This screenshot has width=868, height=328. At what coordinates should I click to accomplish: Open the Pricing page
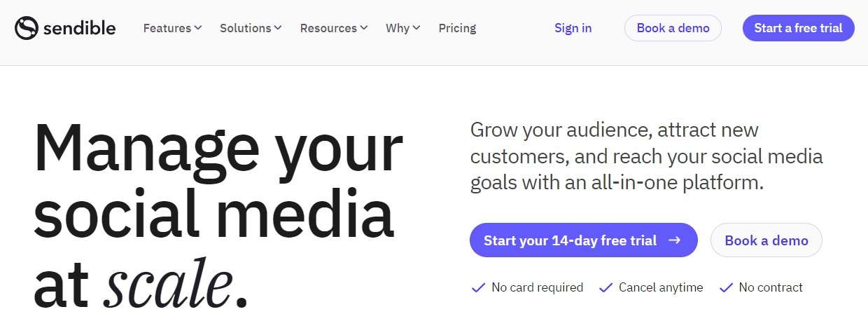(x=457, y=28)
